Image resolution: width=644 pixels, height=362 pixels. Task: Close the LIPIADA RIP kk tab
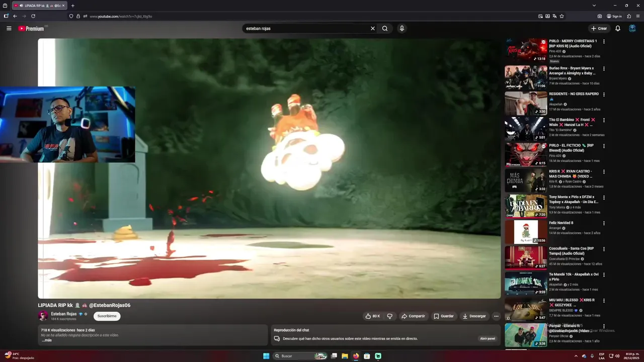pyautogui.click(x=63, y=6)
